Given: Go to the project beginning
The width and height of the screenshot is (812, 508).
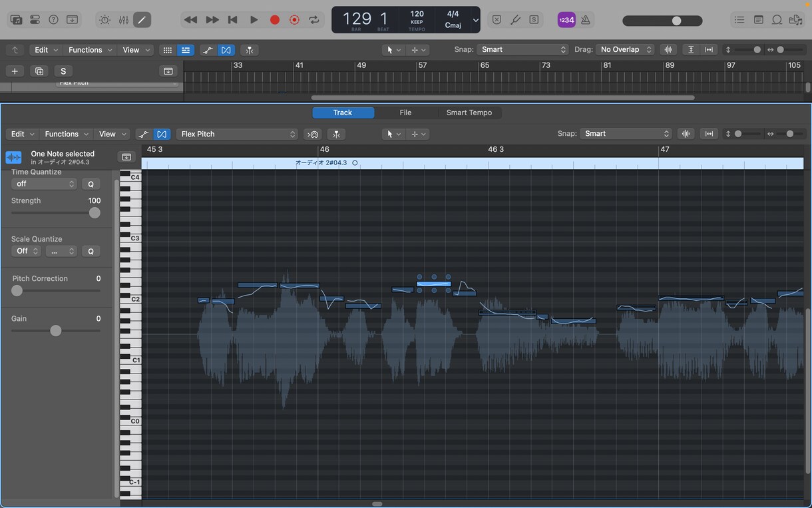Looking at the screenshot, I should click(x=232, y=20).
